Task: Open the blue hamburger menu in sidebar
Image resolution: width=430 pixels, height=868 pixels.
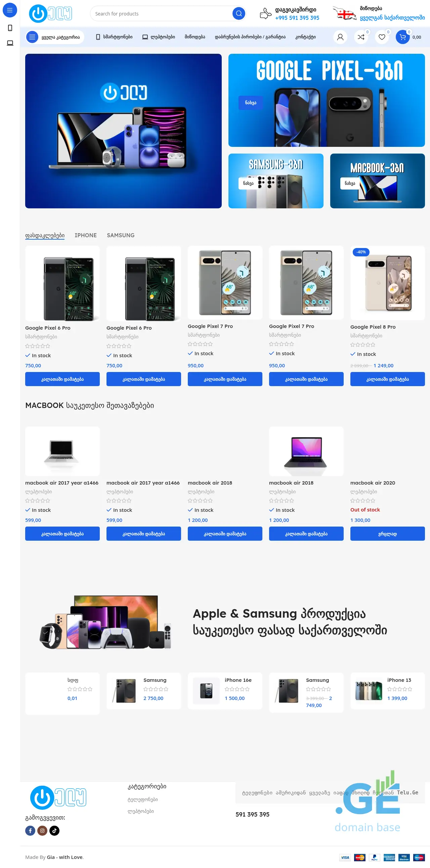Action: coord(10,10)
